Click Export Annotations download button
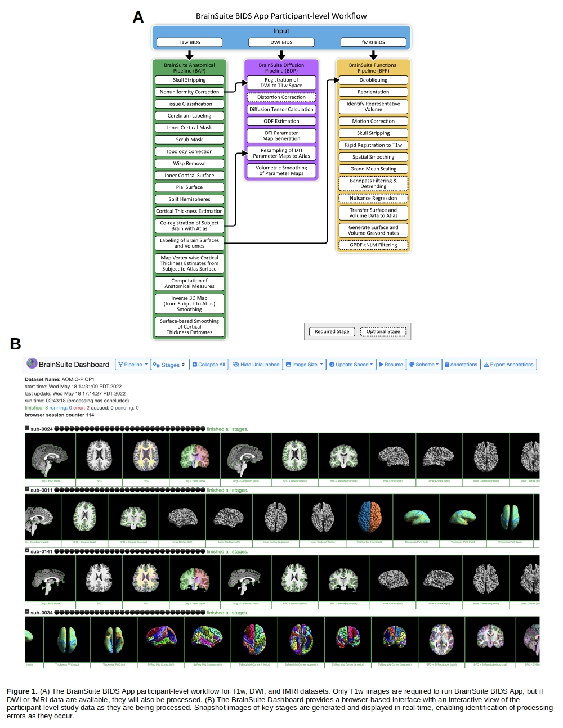 click(508, 365)
